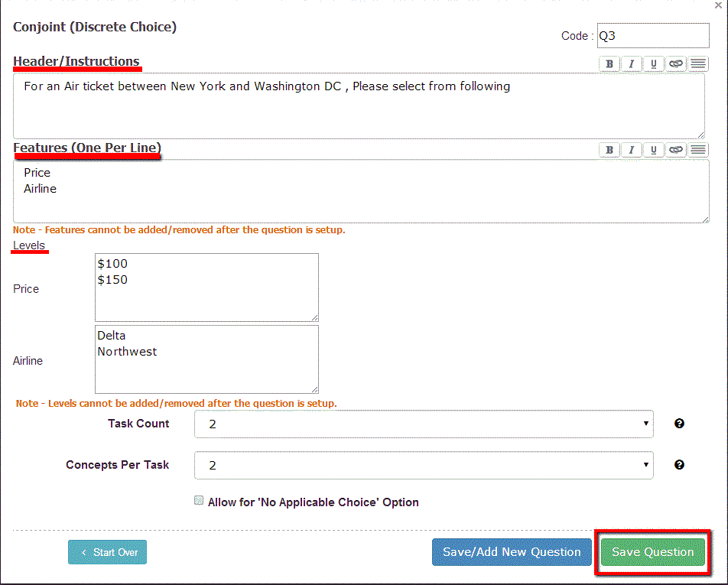Click inside the Price levels text area
The height and width of the screenshot is (585, 728).
206,288
